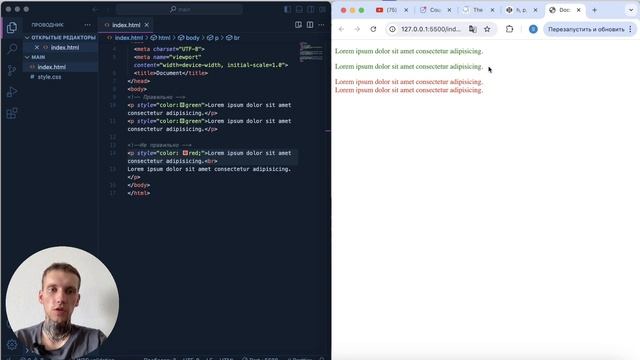
Task: Close the Doc browser tab
Action: (x=578, y=10)
